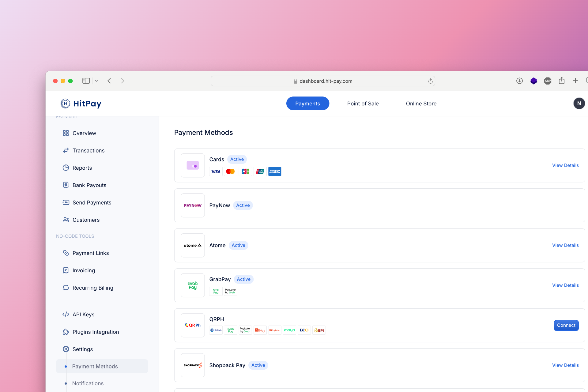Show Safari downloads
This screenshot has height=392, width=588.
pos(519,81)
